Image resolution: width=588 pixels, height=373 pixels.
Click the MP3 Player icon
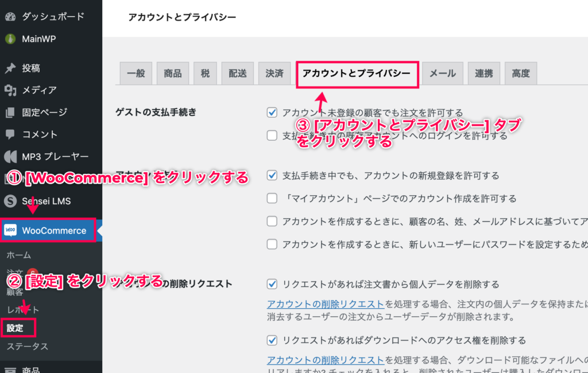tap(10, 156)
